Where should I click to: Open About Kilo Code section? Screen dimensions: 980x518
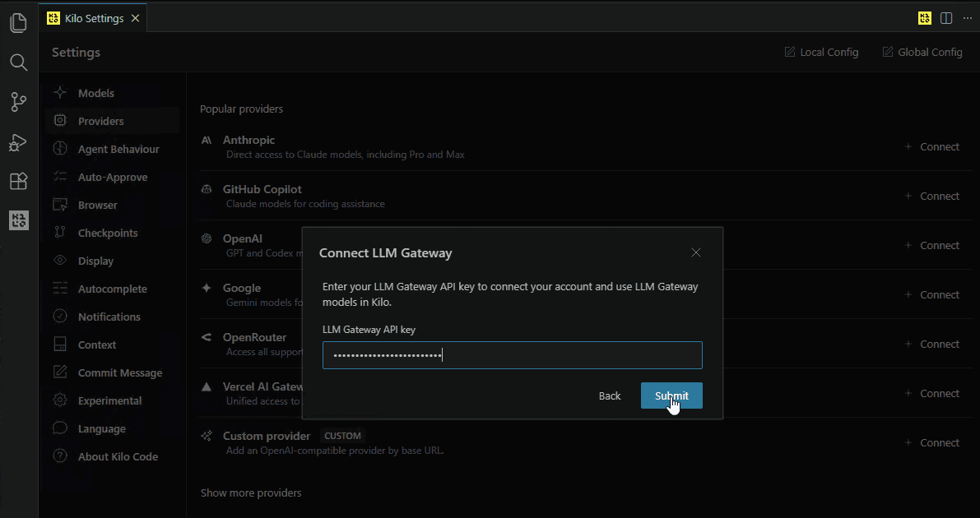click(112, 457)
